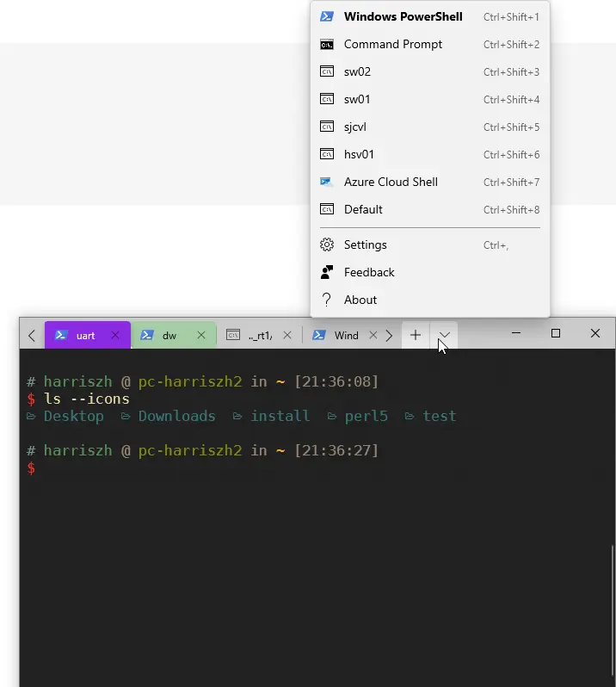616x687 pixels.
Task: Click the PowerShell icon on the dw tab
Action: (x=146, y=335)
